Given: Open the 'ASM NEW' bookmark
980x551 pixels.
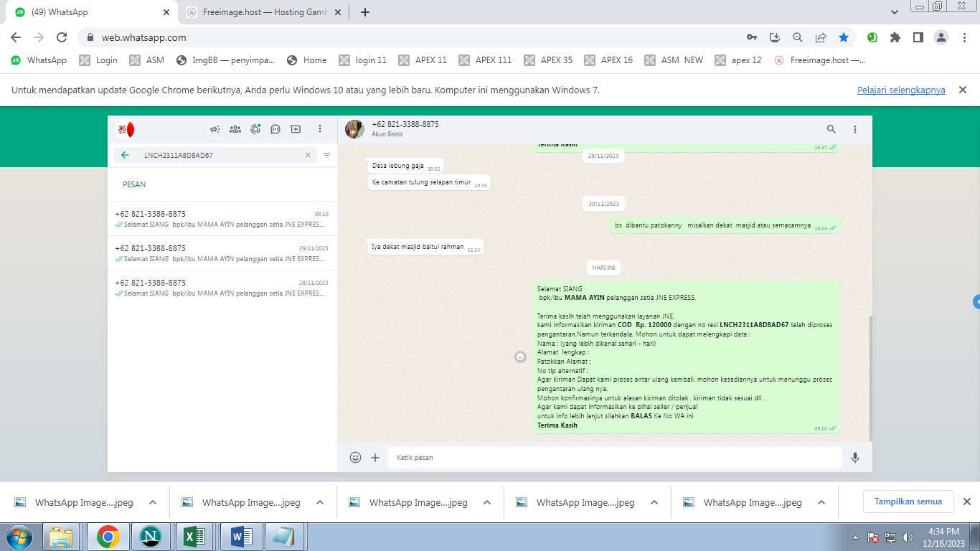Looking at the screenshot, I should coord(674,60).
